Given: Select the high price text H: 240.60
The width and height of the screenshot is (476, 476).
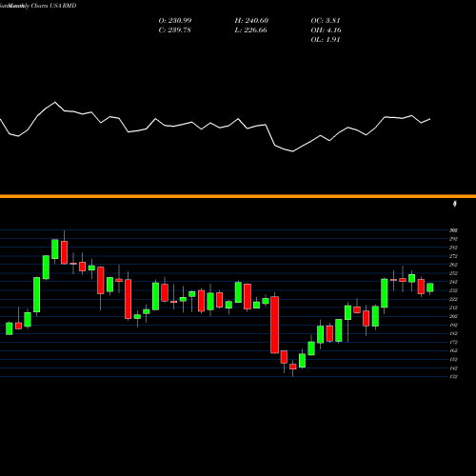Looking at the screenshot, I should 251,21.
